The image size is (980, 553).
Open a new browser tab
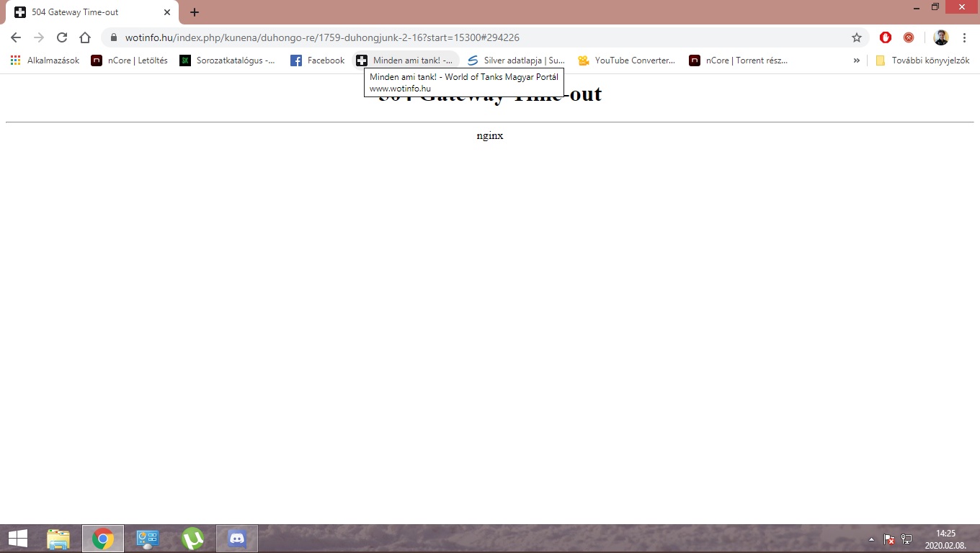pyautogui.click(x=195, y=12)
